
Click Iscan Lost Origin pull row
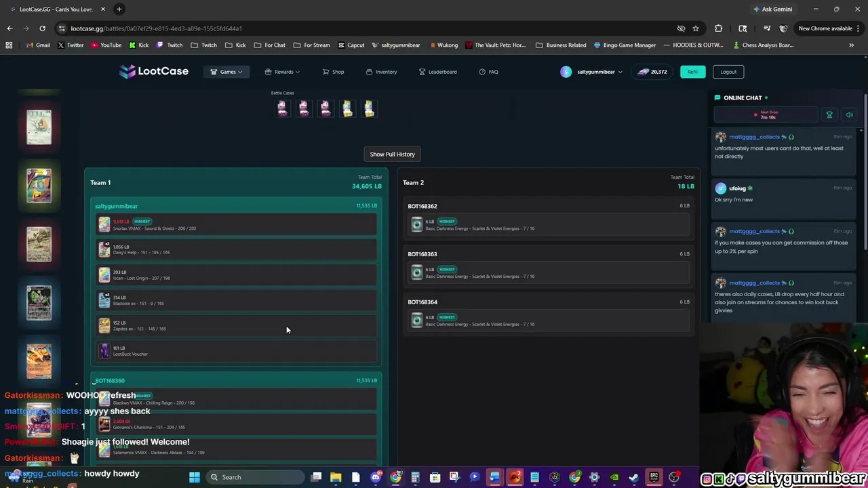(236, 275)
